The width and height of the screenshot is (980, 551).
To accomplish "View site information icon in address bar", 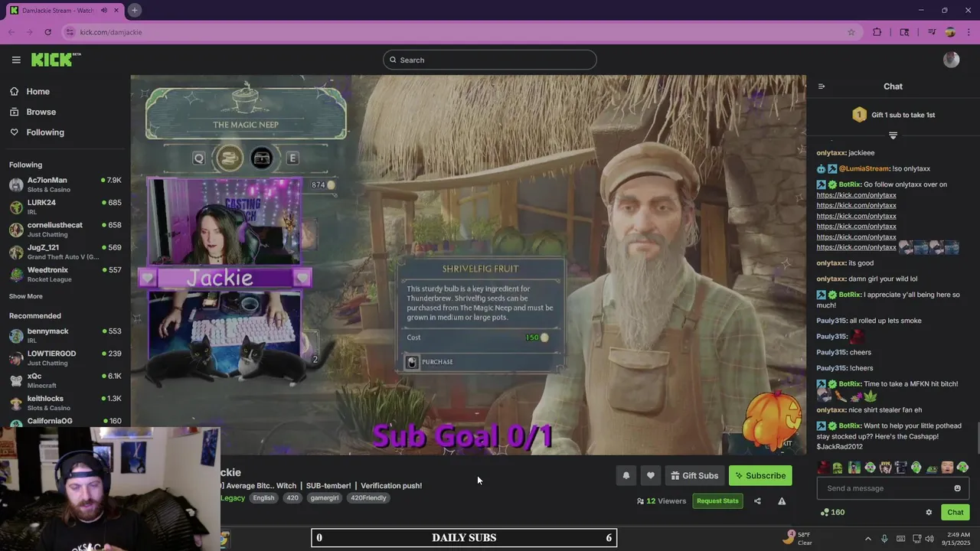I will (70, 32).
